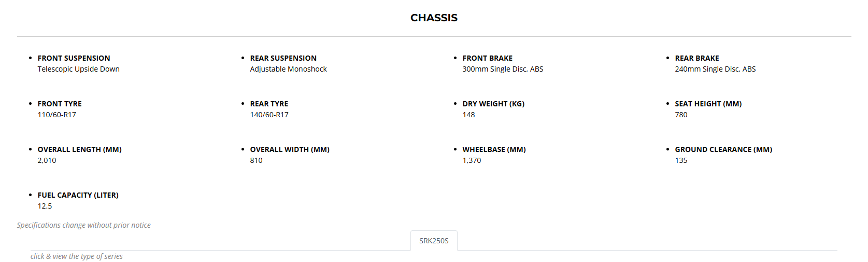
Task: Click the 'Adjustable Monoshock' value text
Action: coord(288,69)
